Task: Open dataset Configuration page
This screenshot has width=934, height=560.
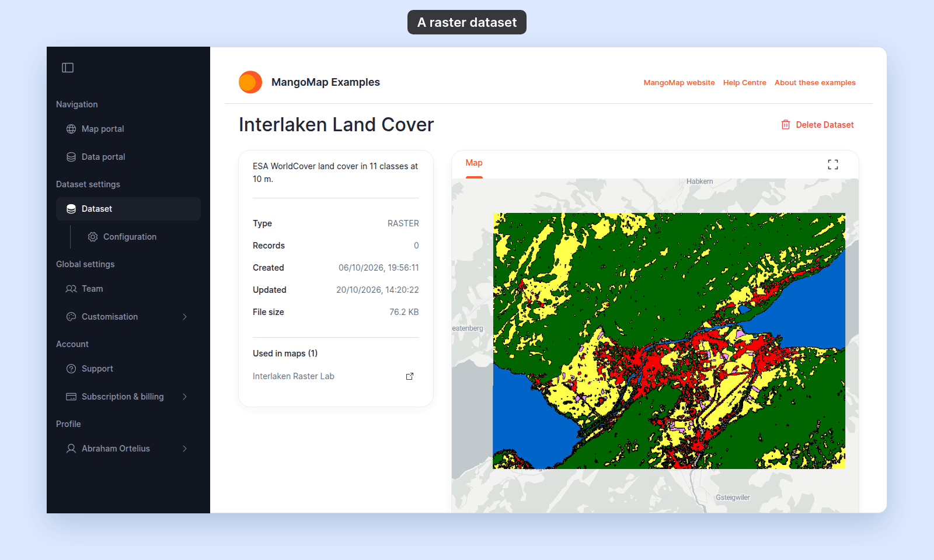Action: (x=130, y=237)
